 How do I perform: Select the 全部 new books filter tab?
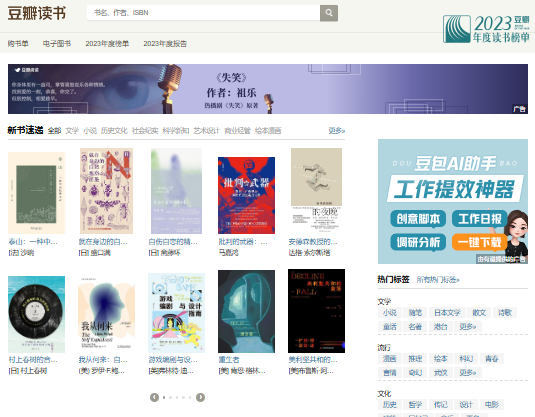(54, 131)
